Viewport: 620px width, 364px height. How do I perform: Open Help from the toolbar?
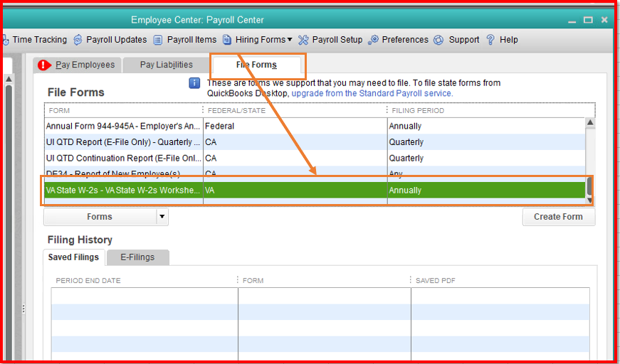click(x=508, y=40)
